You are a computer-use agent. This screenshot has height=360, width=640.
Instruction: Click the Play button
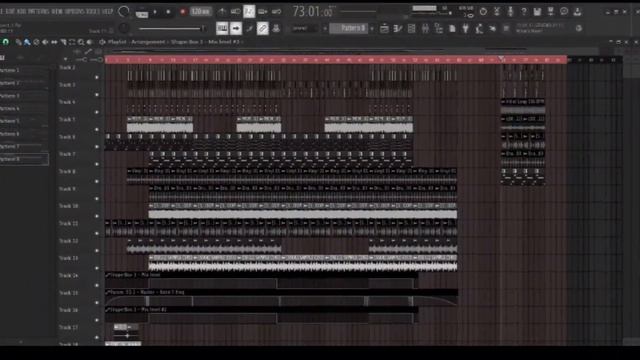(x=155, y=12)
